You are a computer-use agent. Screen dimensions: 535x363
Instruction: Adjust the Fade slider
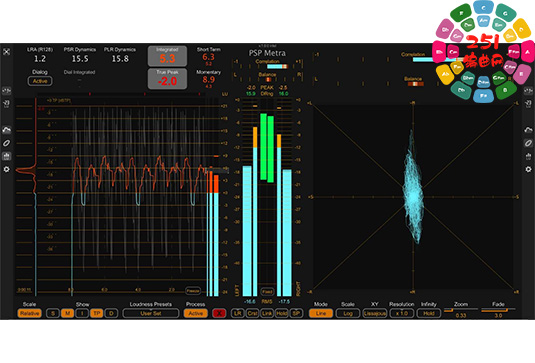tap(498, 310)
